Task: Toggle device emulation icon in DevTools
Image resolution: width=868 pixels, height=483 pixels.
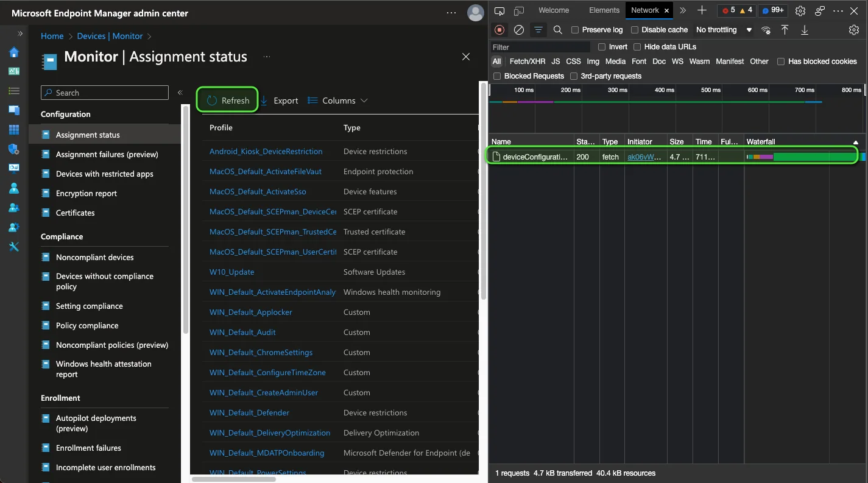Action: [x=519, y=11]
